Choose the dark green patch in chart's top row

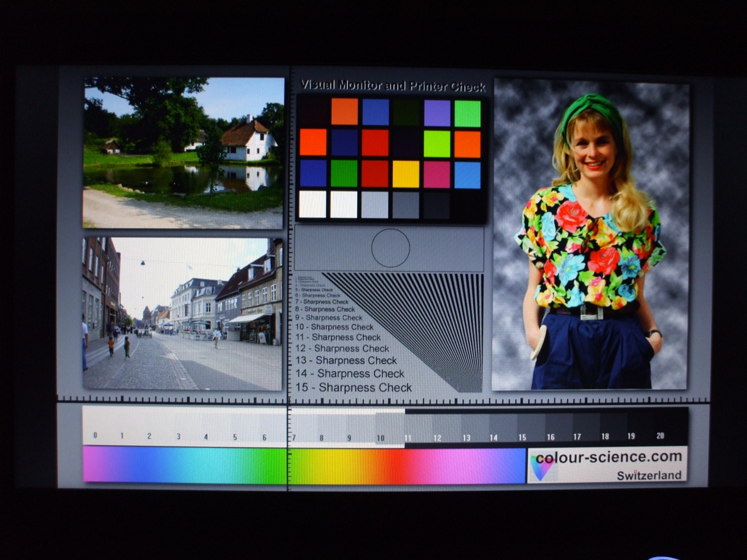pos(406,113)
